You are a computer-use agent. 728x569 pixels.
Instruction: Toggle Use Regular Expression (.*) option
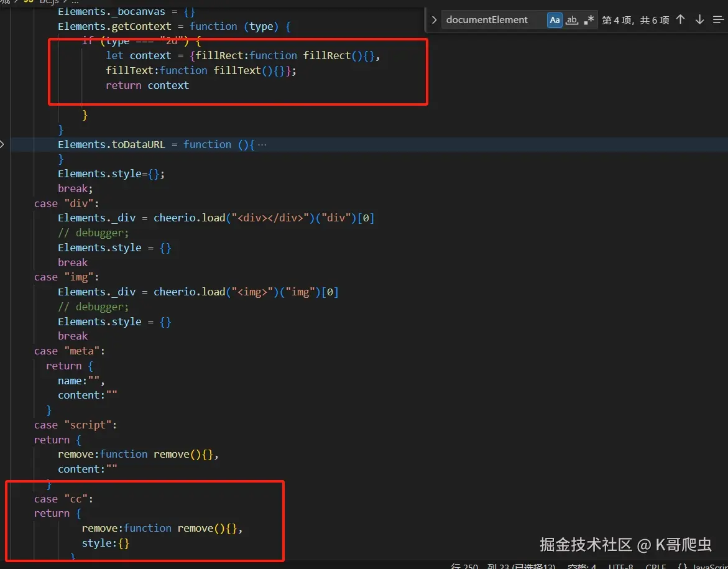click(589, 20)
